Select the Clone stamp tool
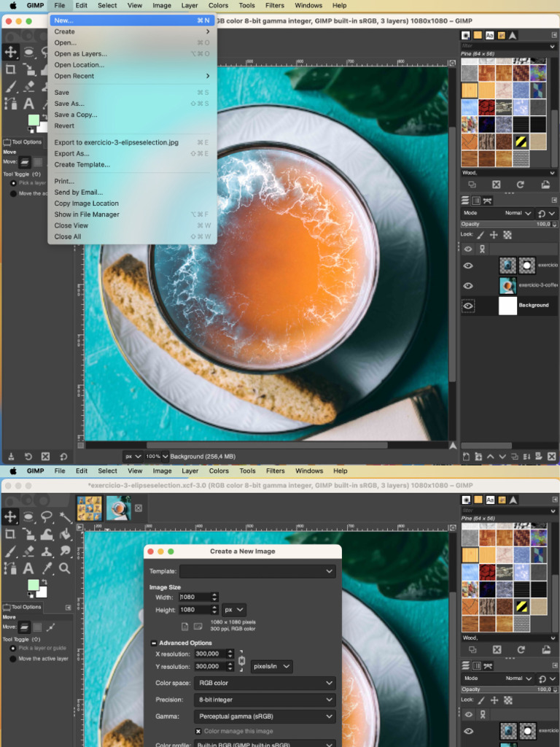 pyautogui.click(x=47, y=551)
